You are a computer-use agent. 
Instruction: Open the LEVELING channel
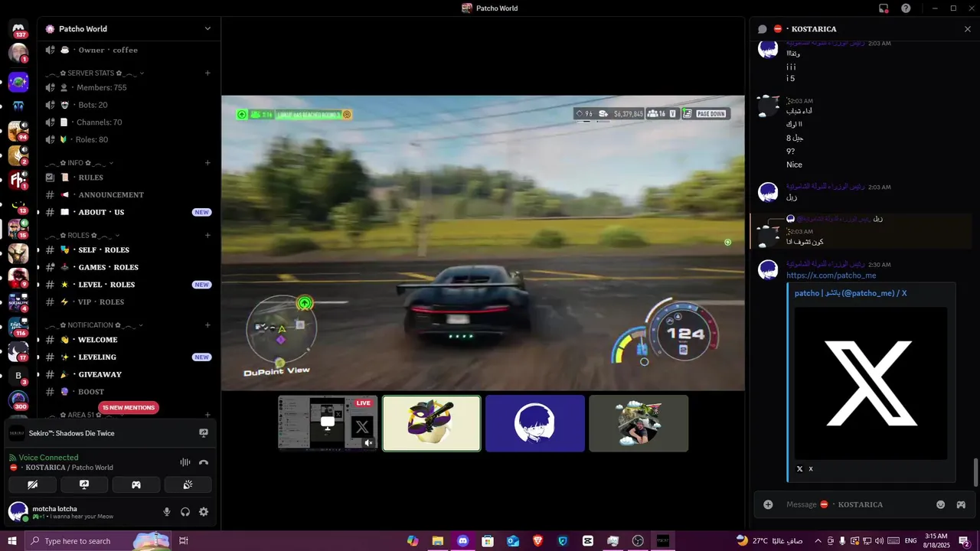pyautogui.click(x=127, y=357)
